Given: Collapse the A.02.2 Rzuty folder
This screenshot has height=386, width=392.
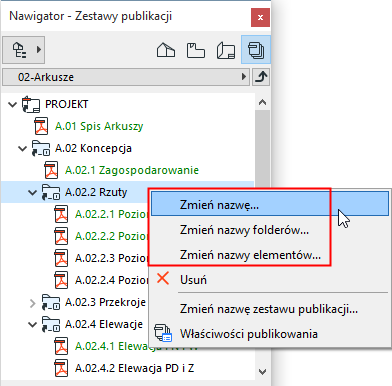Looking at the screenshot, I should [33, 192].
